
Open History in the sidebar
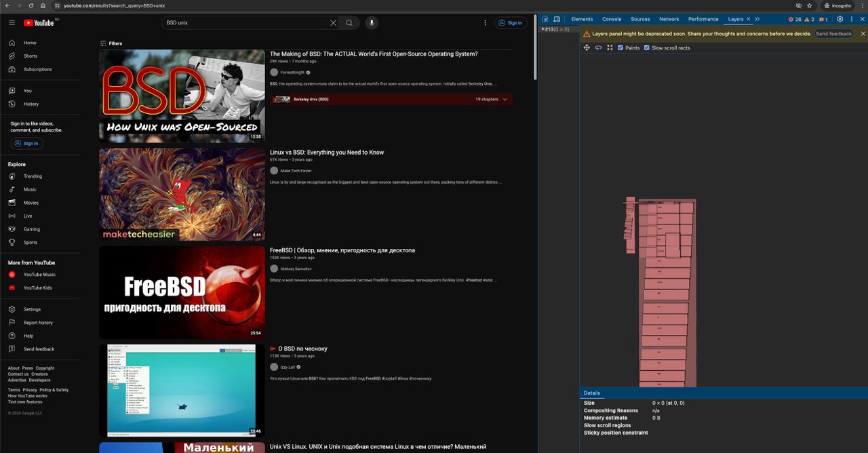coord(41,104)
